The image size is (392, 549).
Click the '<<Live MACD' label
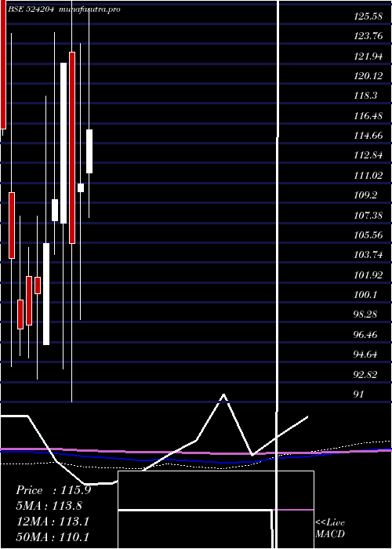coord(330,528)
